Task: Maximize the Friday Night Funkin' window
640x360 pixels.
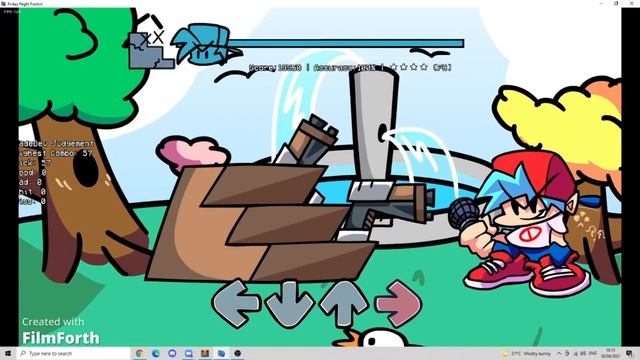Action: (x=616, y=3)
